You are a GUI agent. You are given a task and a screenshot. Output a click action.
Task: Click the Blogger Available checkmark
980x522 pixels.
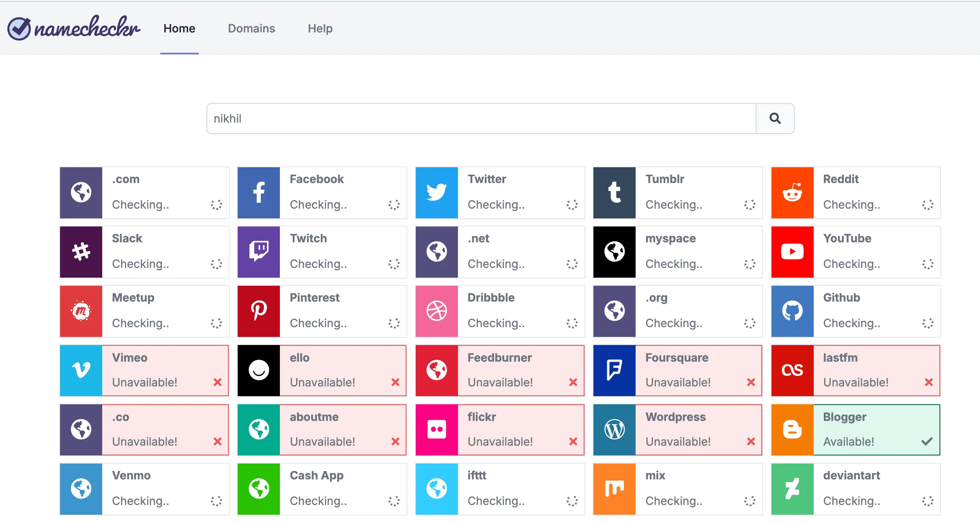click(927, 441)
